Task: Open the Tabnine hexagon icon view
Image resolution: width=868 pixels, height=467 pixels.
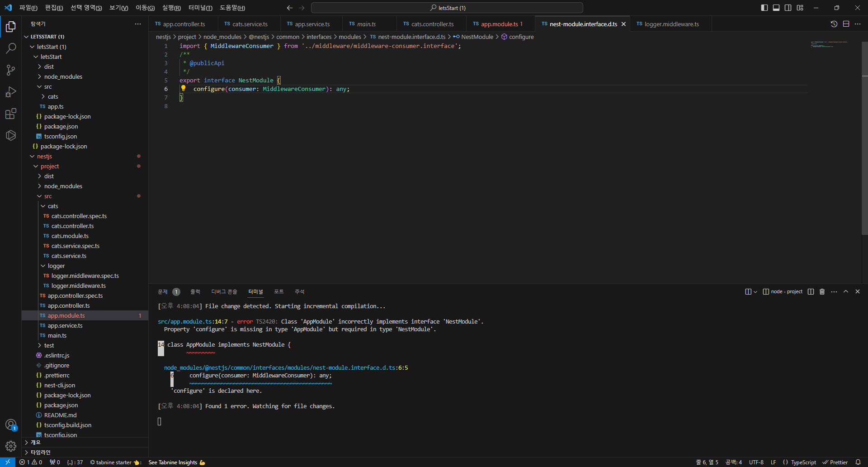Action: click(x=11, y=135)
